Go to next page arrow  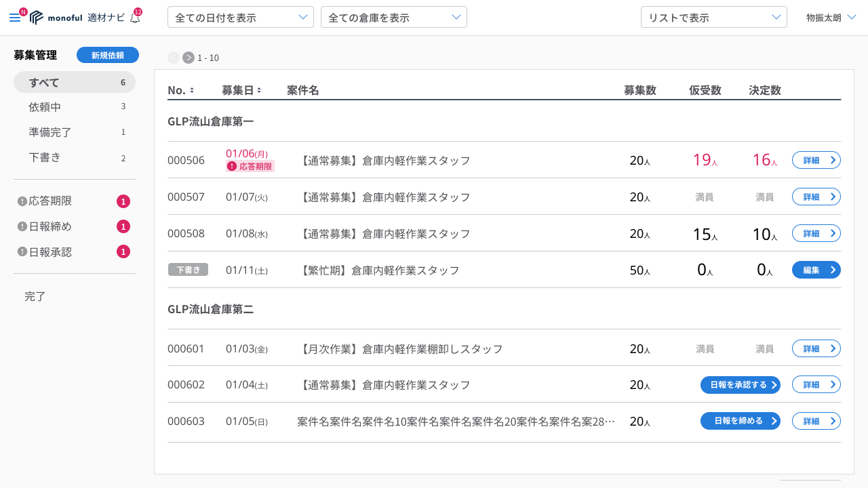(189, 58)
